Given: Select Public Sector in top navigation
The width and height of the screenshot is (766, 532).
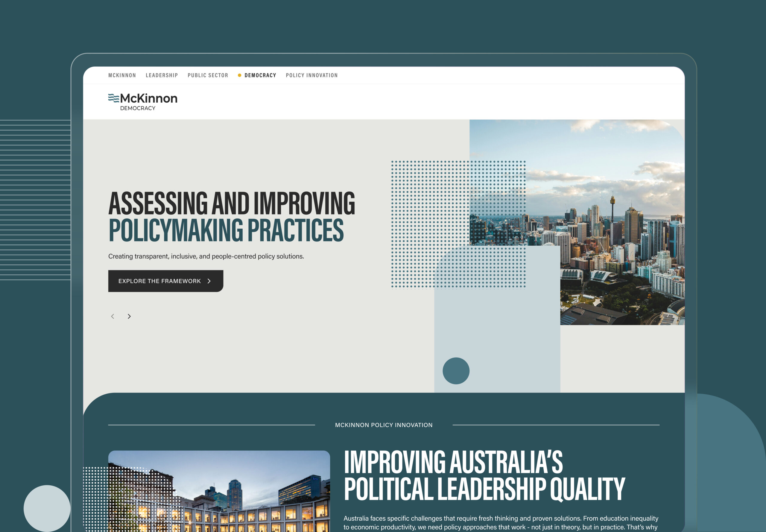Looking at the screenshot, I should point(208,75).
